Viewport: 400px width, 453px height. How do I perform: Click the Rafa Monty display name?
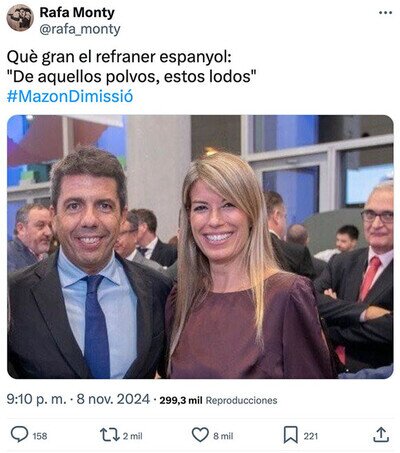coord(77,13)
